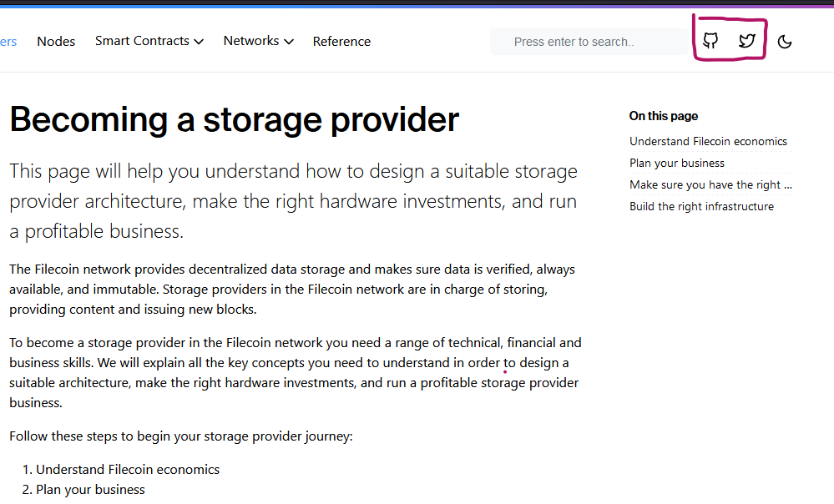Screen dimensions: 834x504
Task: Jump to 'Make sure you have the right ...' section
Action: click(710, 185)
